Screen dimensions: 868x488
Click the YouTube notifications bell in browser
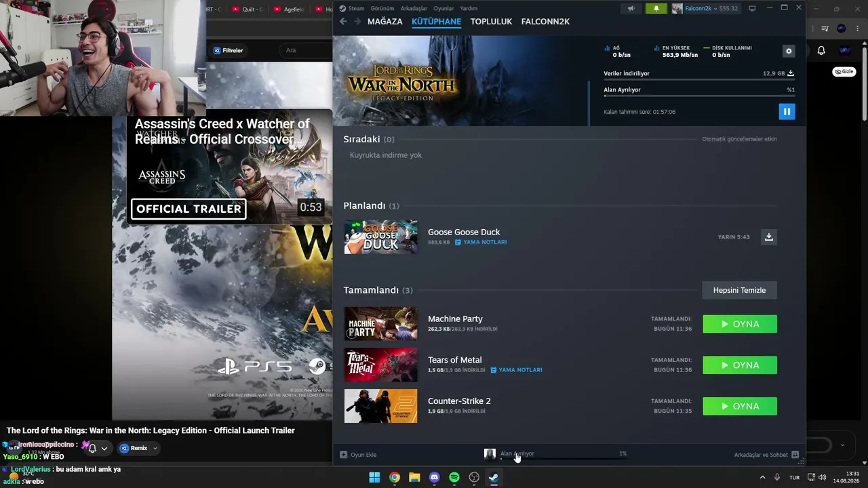tap(821, 50)
